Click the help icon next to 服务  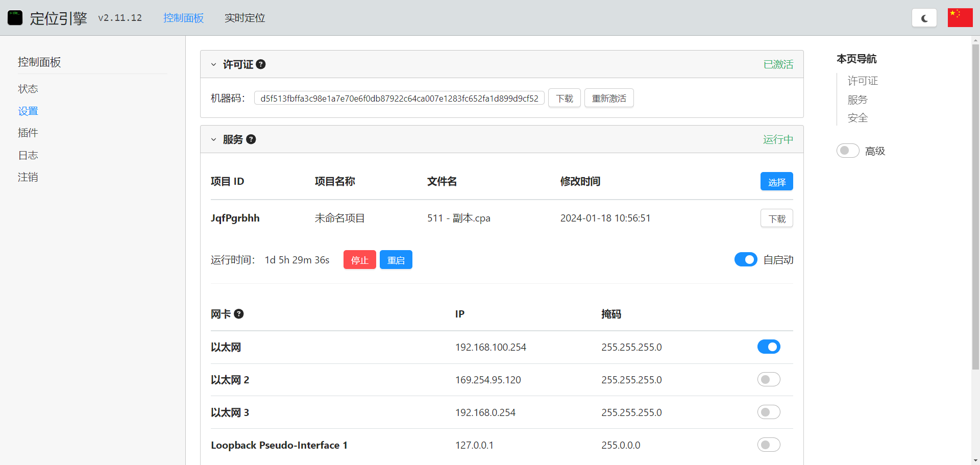(251, 139)
